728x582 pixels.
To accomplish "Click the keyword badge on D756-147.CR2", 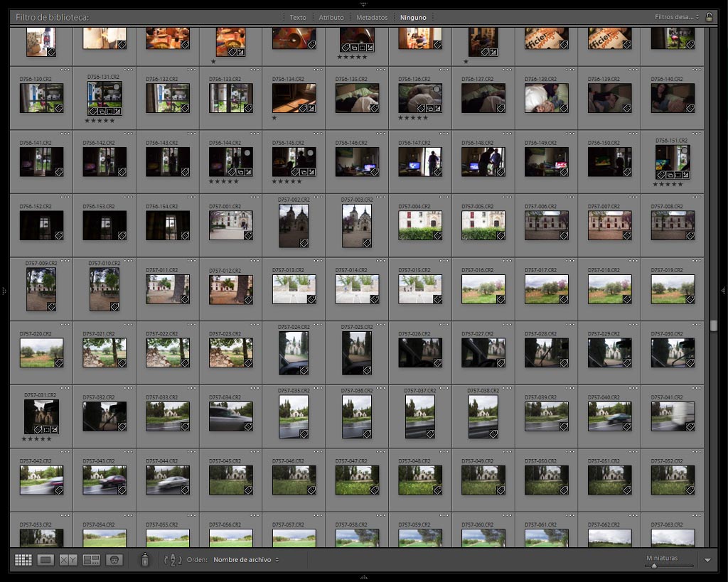I will [x=438, y=172].
